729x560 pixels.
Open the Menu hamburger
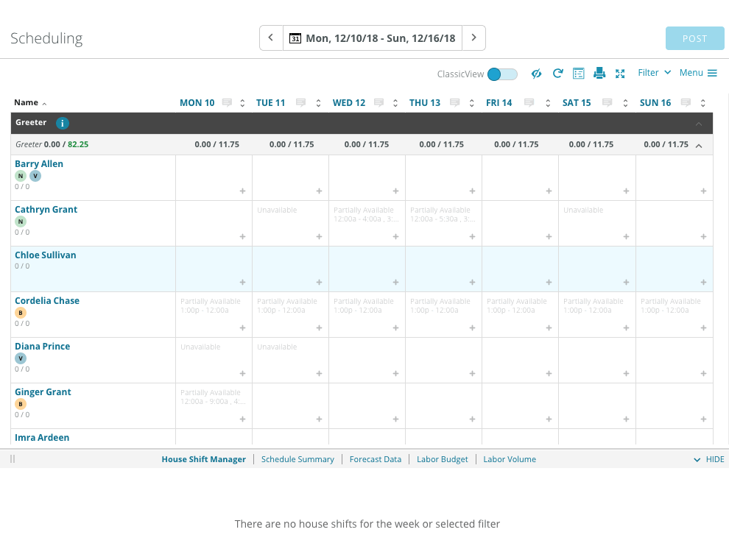click(698, 73)
